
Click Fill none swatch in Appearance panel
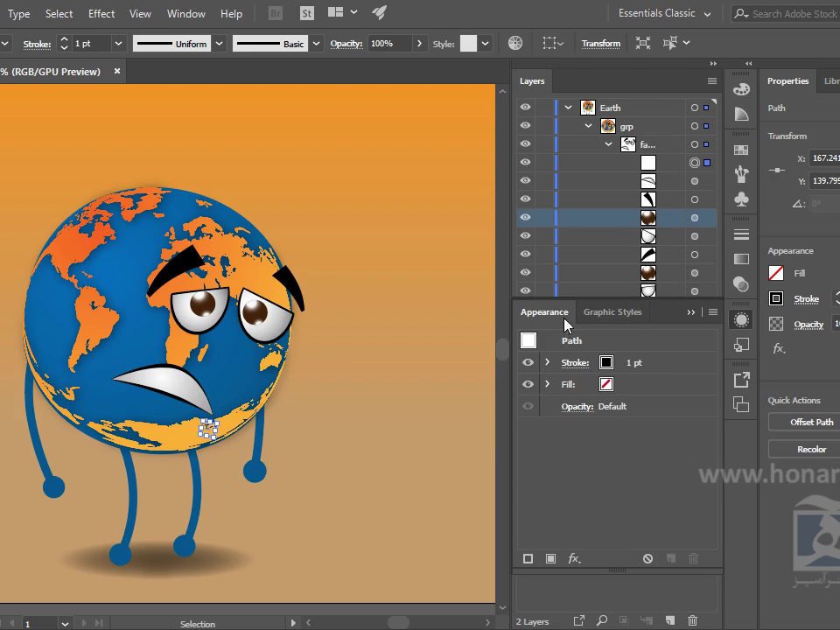coord(605,384)
